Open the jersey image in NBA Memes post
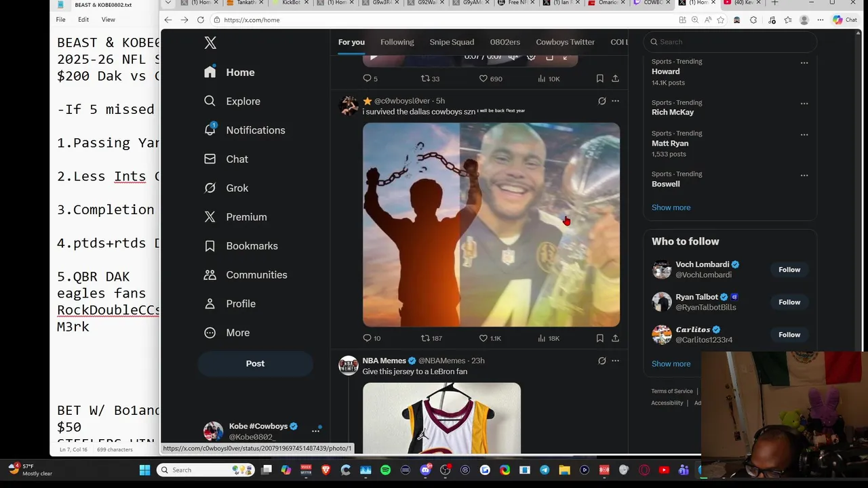Viewport: 868px width, 488px height. tap(441, 418)
